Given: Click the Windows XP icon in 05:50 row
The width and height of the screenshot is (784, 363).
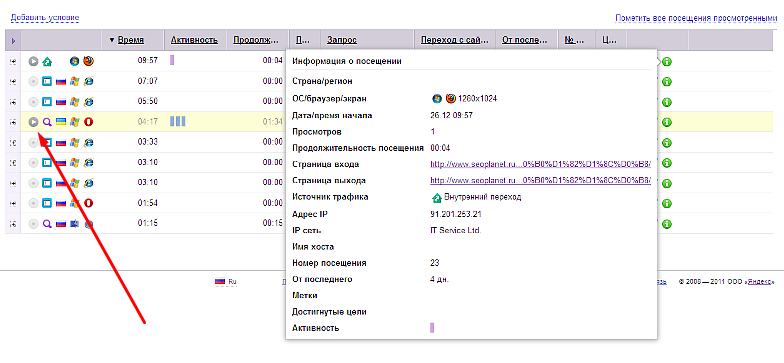Looking at the screenshot, I should (74, 102).
